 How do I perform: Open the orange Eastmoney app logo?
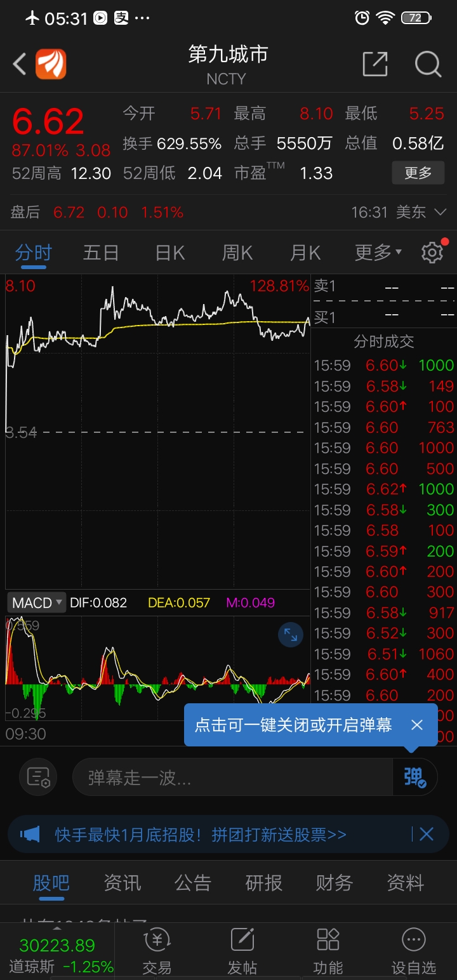[51, 64]
